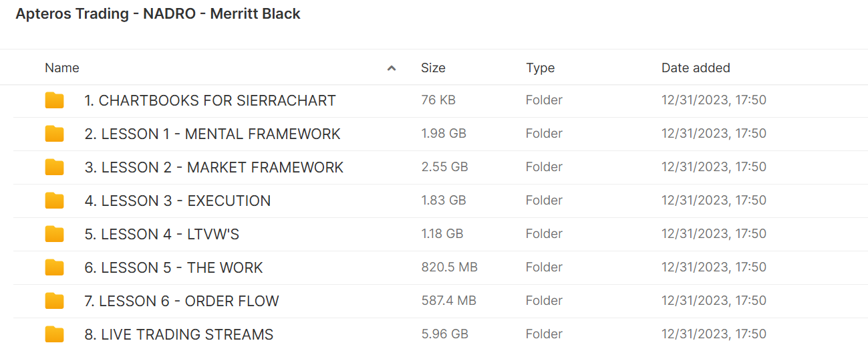Click the Apteros Trading NADRO page title

pos(158,14)
